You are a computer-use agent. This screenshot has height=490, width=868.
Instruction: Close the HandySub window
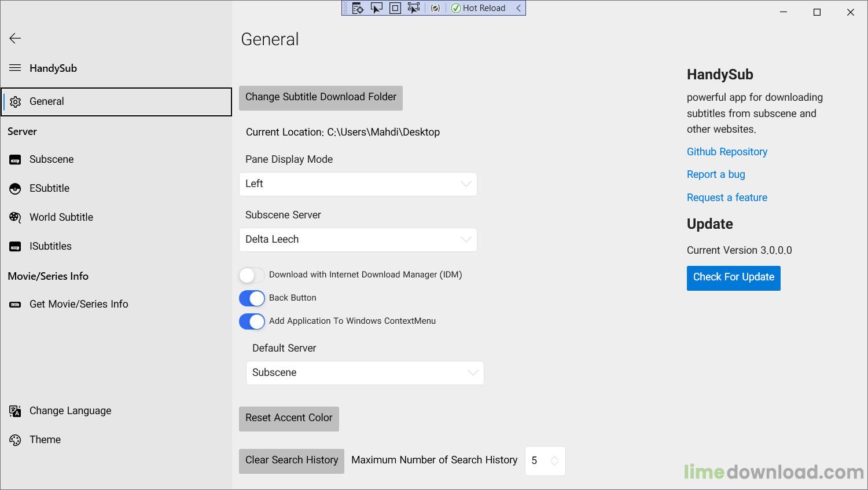coord(851,12)
